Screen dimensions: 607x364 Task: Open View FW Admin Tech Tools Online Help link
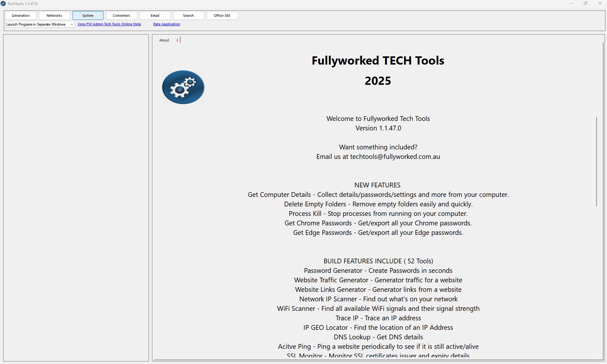[109, 24]
